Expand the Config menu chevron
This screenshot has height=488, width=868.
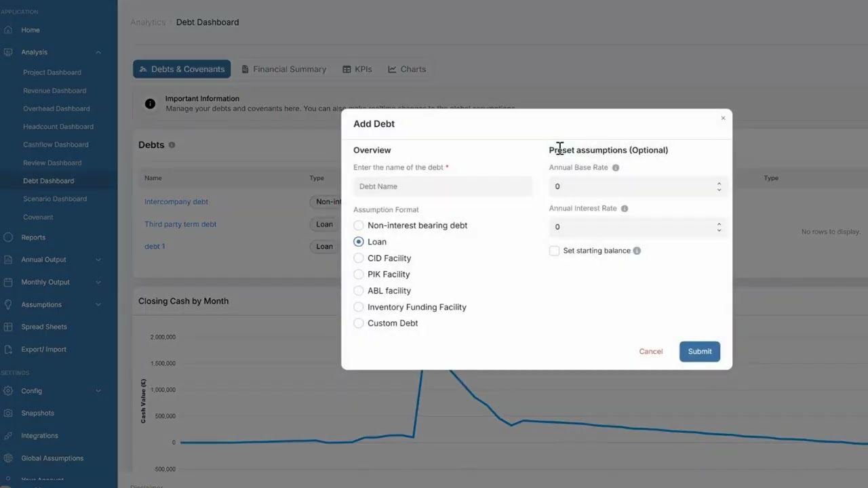(x=98, y=391)
